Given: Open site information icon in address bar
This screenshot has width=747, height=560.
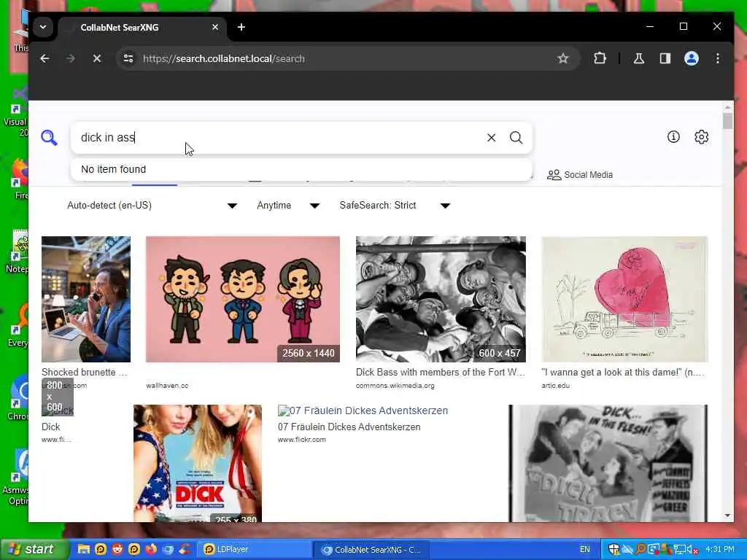Looking at the screenshot, I should pos(128,58).
